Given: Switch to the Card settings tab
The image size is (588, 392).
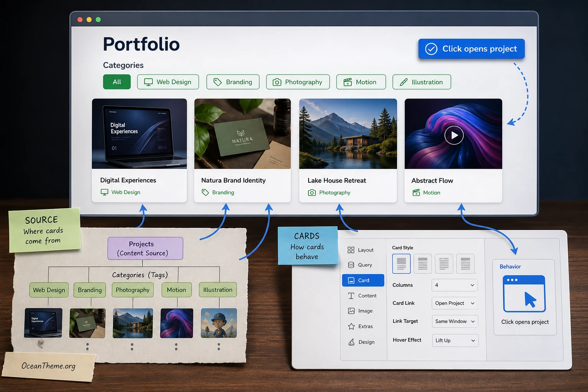Looking at the screenshot, I should pyautogui.click(x=363, y=280).
